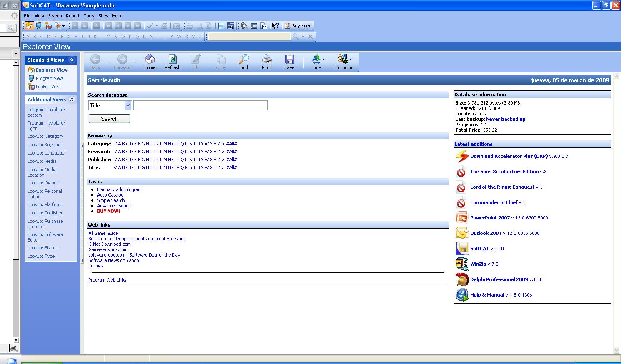Click the Auto Catalog task link
This screenshot has width=621, height=364.
[110, 195]
